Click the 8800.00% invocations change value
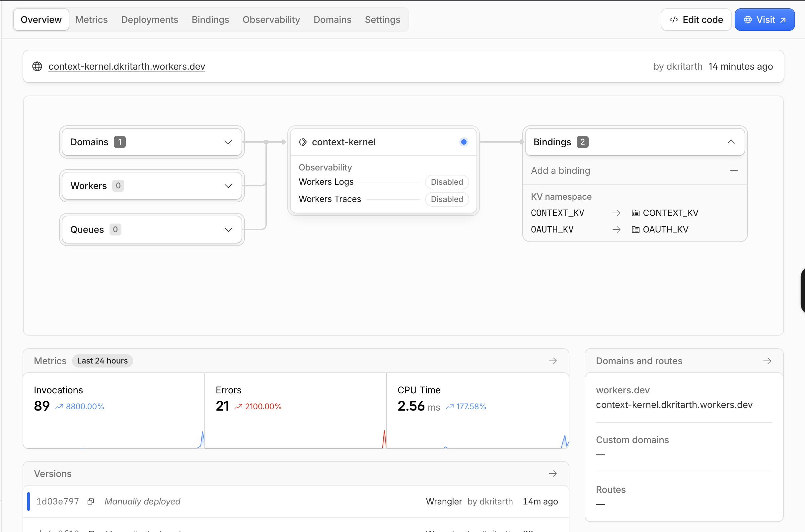The width and height of the screenshot is (805, 532). (x=85, y=407)
